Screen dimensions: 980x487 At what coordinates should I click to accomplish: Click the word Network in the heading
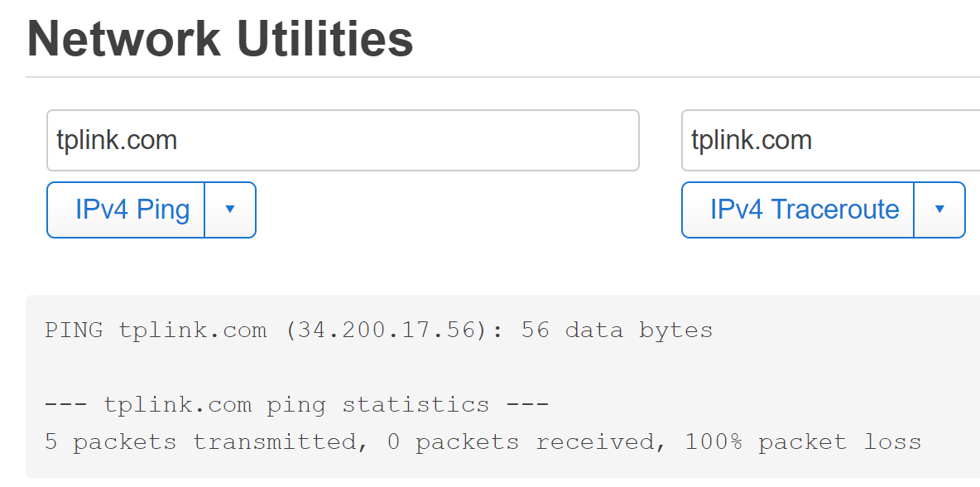coord(124,39)
